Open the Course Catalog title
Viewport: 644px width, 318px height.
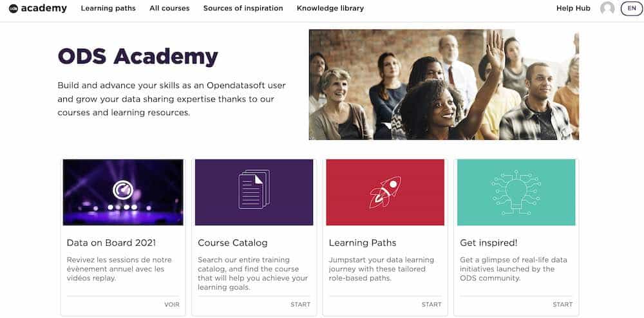pyautogui.click(x=232, y=243)
